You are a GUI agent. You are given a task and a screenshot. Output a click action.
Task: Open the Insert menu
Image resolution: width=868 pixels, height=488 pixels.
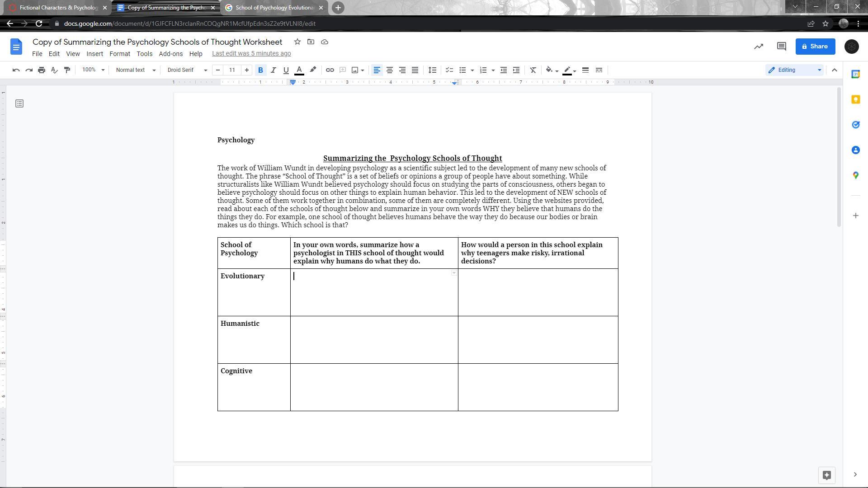[94, 53]
